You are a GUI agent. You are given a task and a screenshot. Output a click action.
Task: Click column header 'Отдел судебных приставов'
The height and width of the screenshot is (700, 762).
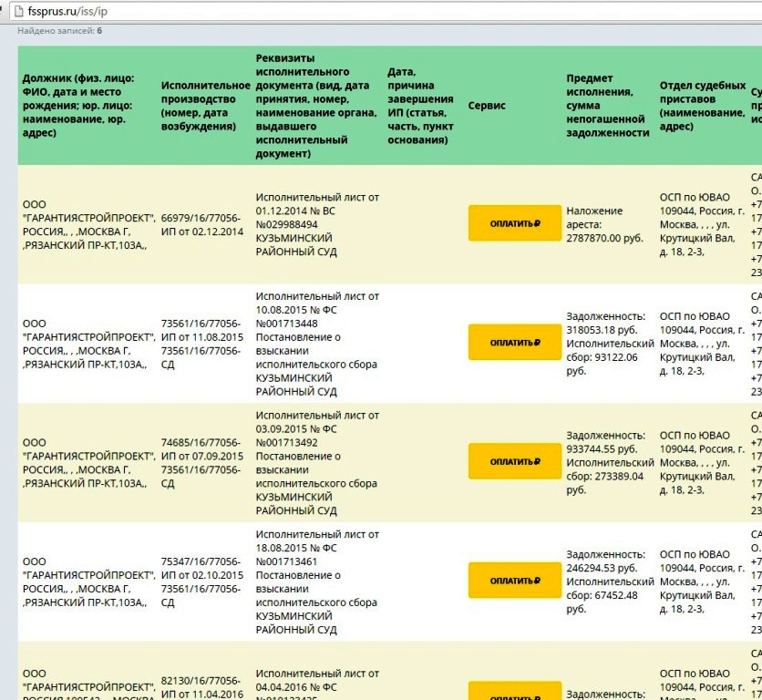[702, 106]
